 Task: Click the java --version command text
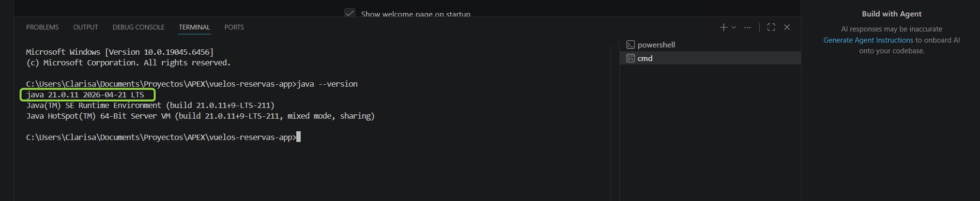tap(327, 84)
